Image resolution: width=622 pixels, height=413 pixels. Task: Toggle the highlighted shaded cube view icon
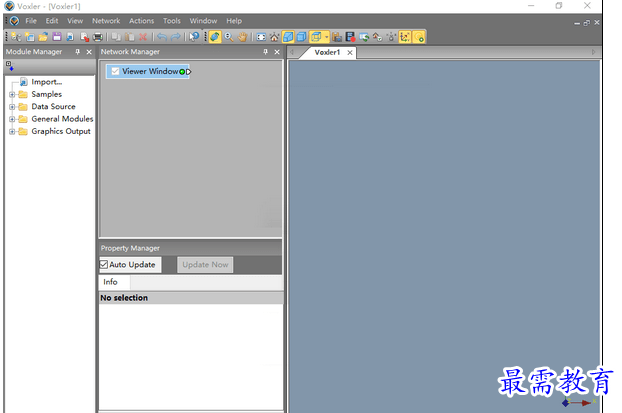pyautogui.click(x=288, y=37)
